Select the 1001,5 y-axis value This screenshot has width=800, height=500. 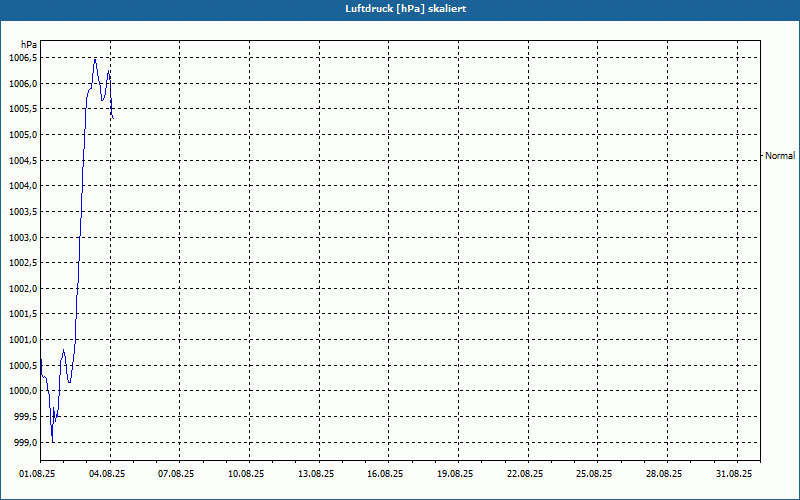pyautogui.click(x=23, y=314)
